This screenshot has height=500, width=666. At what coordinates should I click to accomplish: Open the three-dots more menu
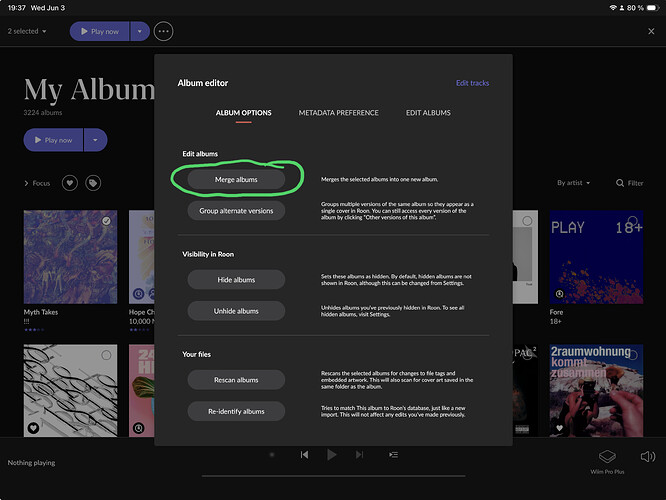pos(164,31)
